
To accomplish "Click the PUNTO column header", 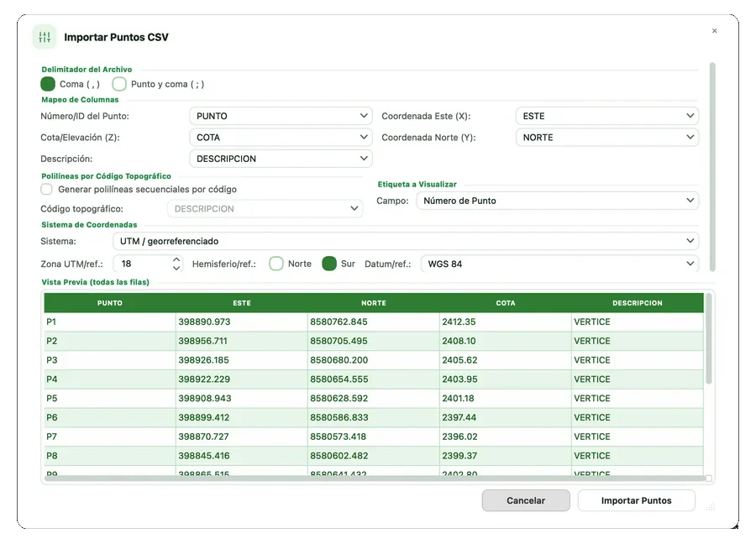I will pos(110,303).
